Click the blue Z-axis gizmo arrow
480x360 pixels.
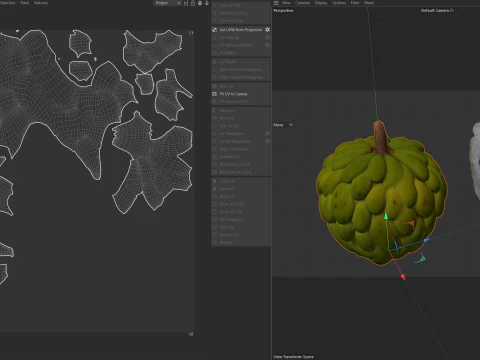coord(427,240)
